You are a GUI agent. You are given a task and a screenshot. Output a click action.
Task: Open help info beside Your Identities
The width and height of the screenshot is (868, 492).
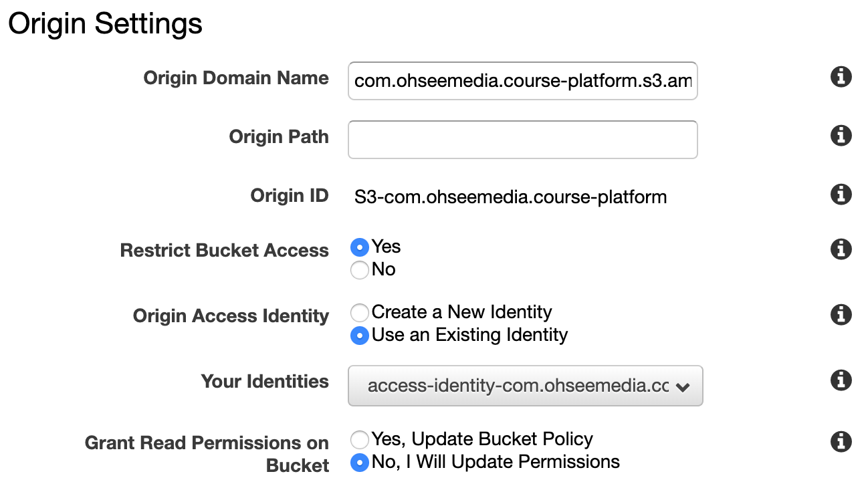point(841,380)
